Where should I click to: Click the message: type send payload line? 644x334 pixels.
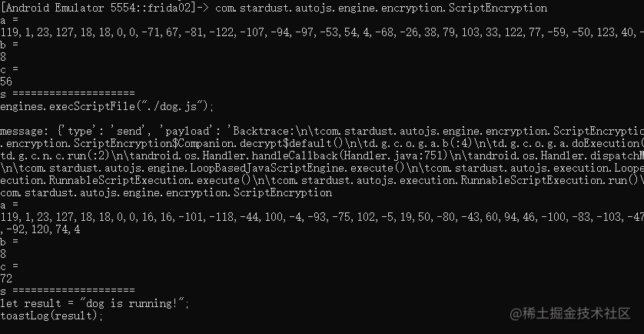coord(322,131)
